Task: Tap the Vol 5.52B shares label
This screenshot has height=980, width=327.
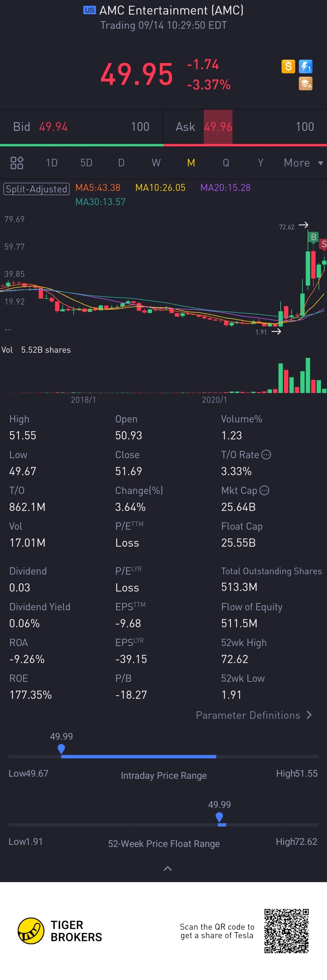Action: (36, 350)
